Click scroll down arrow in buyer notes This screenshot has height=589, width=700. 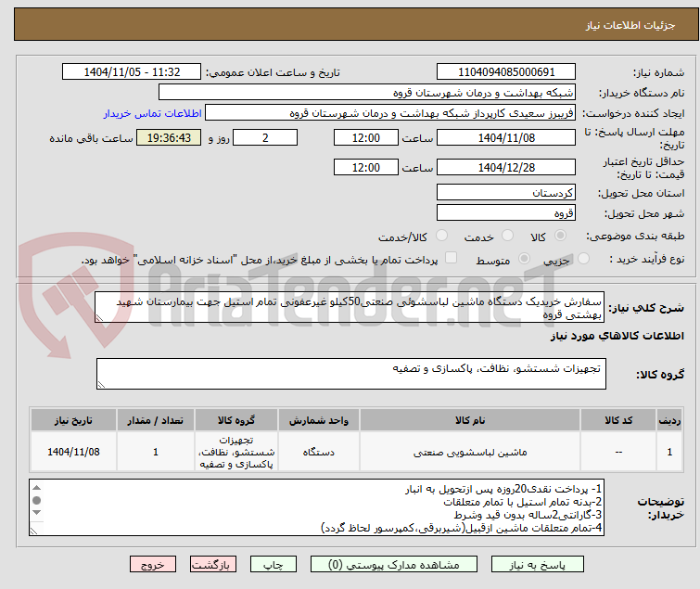[37, 513]
